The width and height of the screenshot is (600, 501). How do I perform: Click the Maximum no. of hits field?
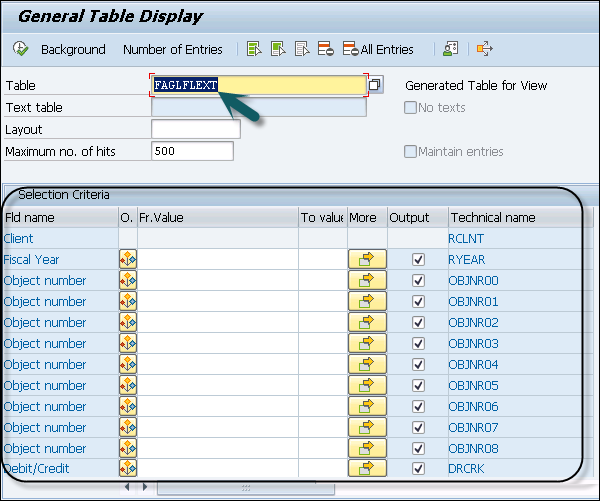pyautogui.click(x=191, y=151)
